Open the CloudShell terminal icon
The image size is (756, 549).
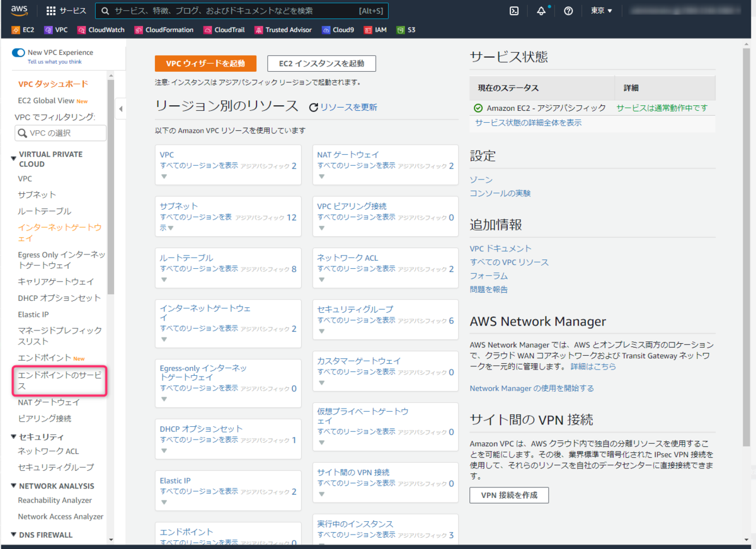[514, 11]
